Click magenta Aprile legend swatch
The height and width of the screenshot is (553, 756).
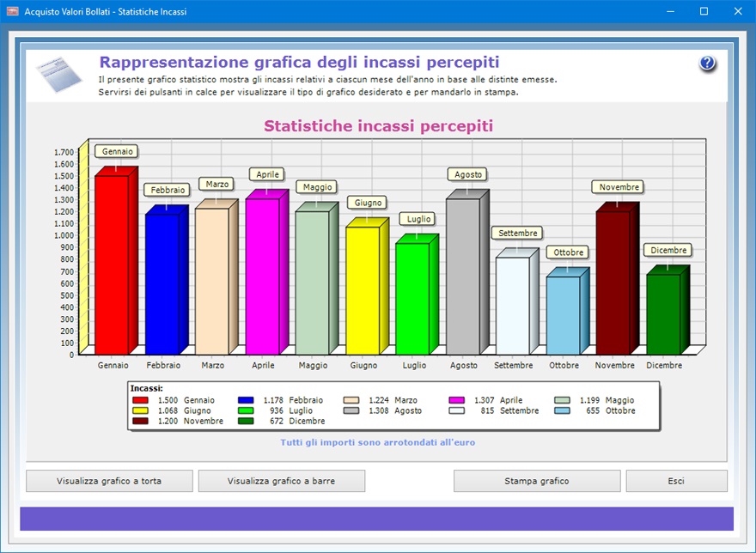(456, 400)
